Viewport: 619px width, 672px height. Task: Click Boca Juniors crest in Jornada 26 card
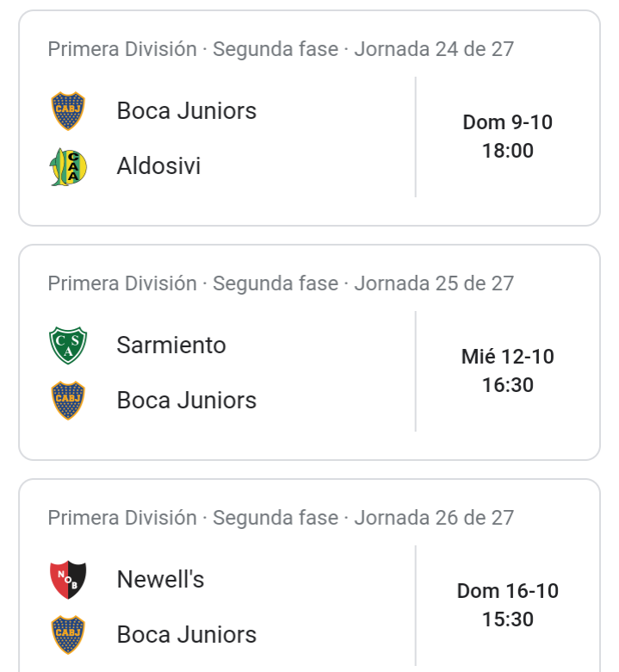click(x=68, y=635)
